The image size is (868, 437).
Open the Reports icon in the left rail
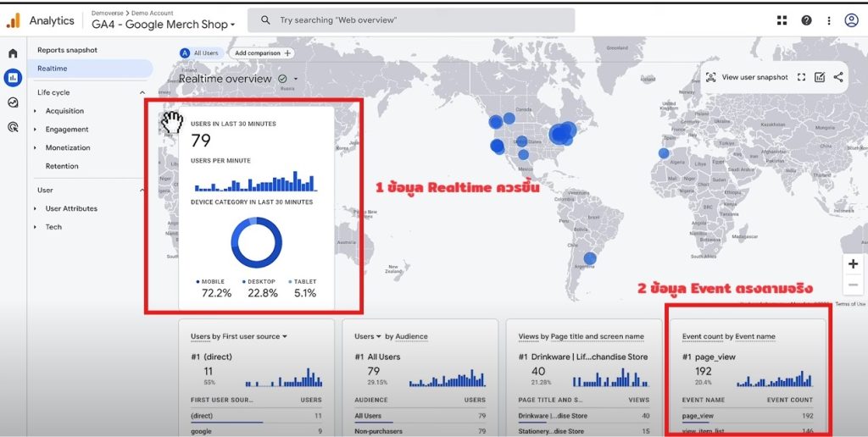pyautogui.click(x=13, y=77)
